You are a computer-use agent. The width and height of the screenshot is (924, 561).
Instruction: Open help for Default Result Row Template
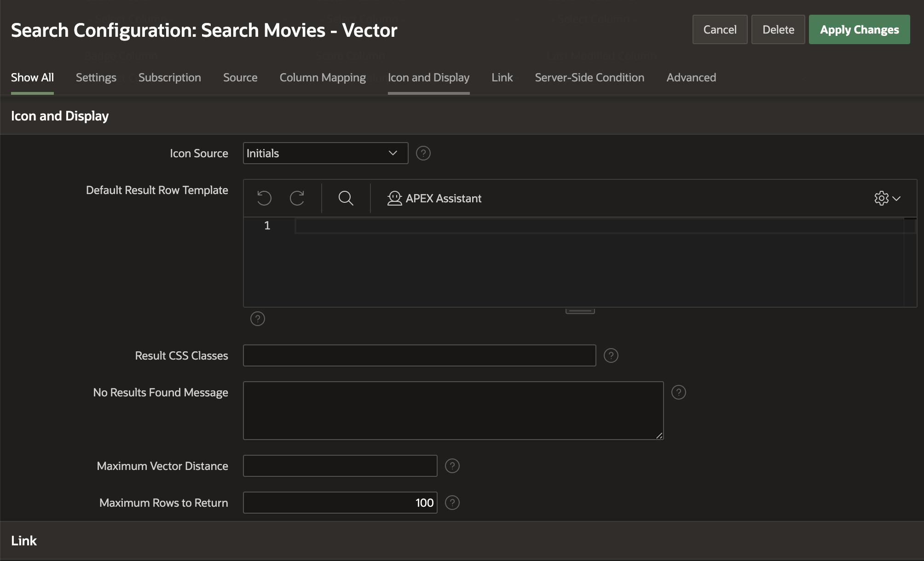(258, 319)
